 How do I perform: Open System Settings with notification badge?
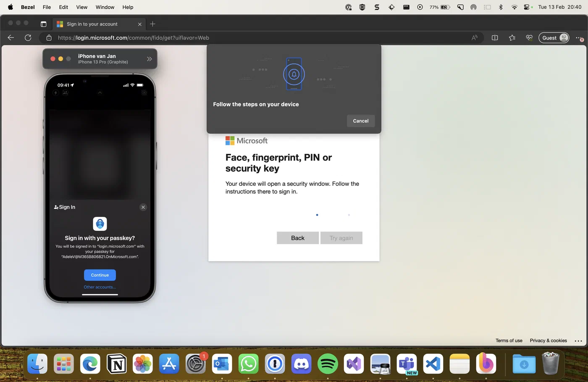(195, 364)
